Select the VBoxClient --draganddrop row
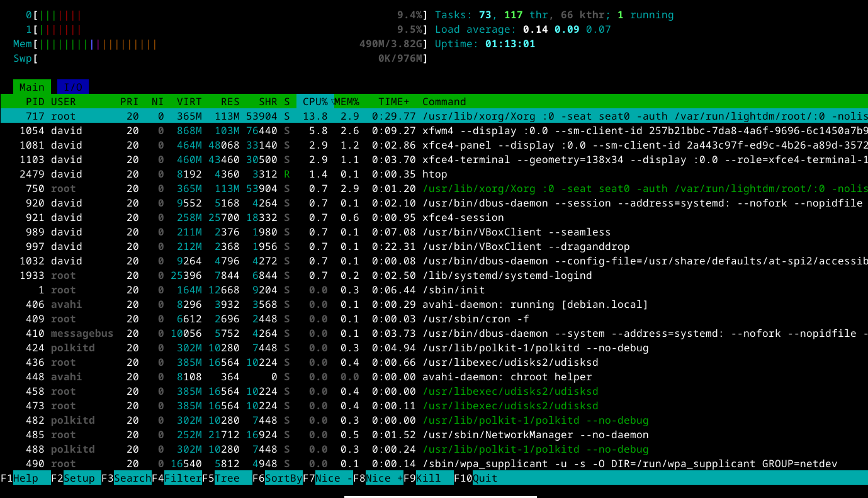 click(434, 246)
